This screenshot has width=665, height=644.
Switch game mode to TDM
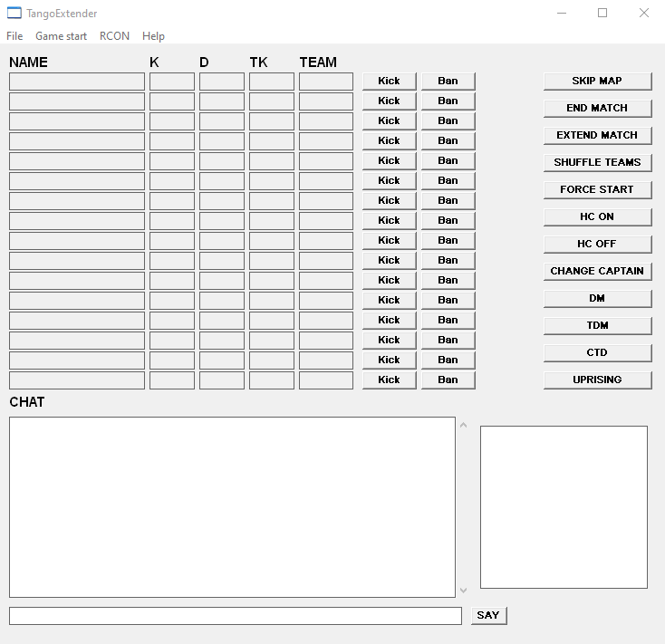[x=597, y=325]
